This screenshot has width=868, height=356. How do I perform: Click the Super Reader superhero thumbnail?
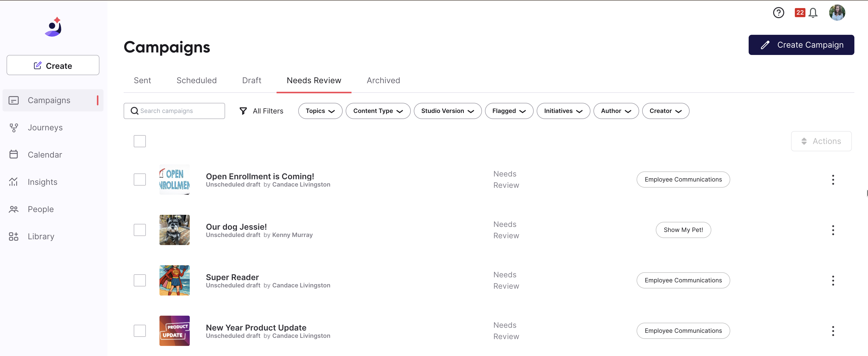174,280
